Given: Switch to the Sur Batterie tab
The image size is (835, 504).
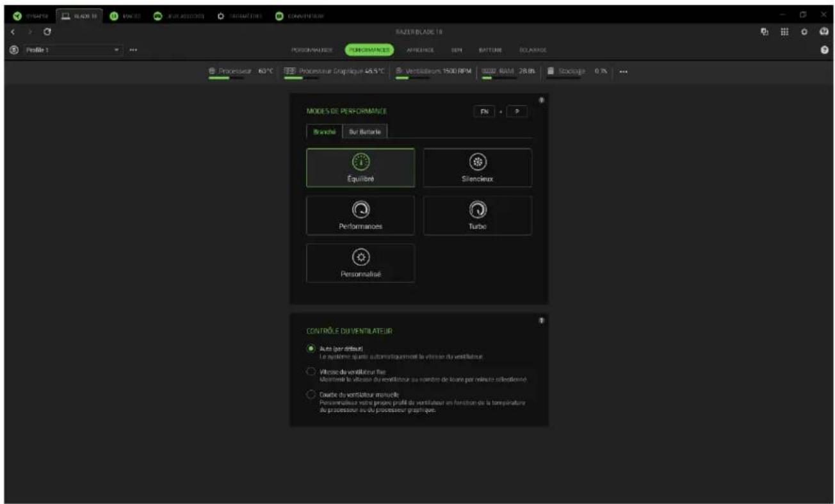Looking at the screenshot, I should click(365, 131).
